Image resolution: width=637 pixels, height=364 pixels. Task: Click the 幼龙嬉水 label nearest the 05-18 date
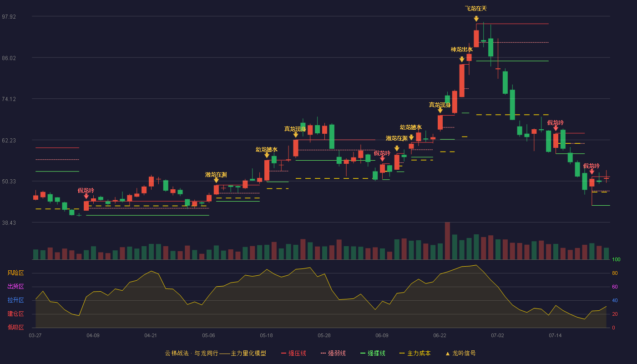pos(267,149)
